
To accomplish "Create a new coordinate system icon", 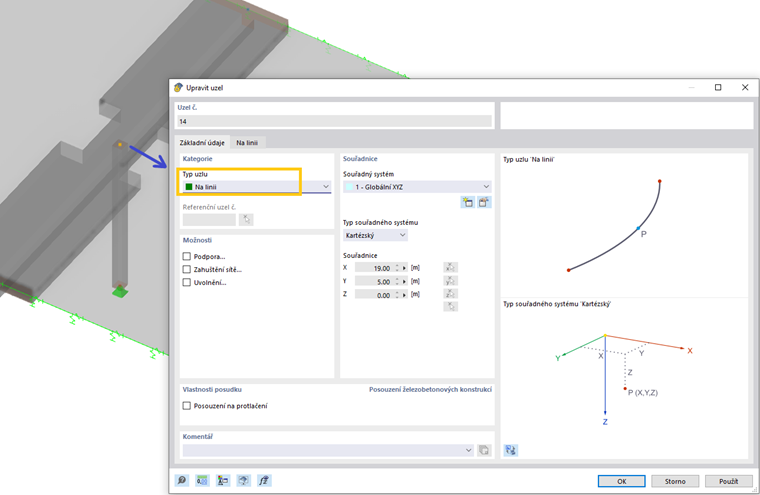I will point(467,203).
